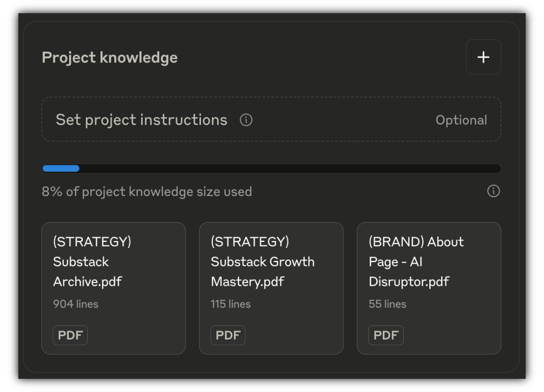Click the info icon beside Set project instructions

246,120
